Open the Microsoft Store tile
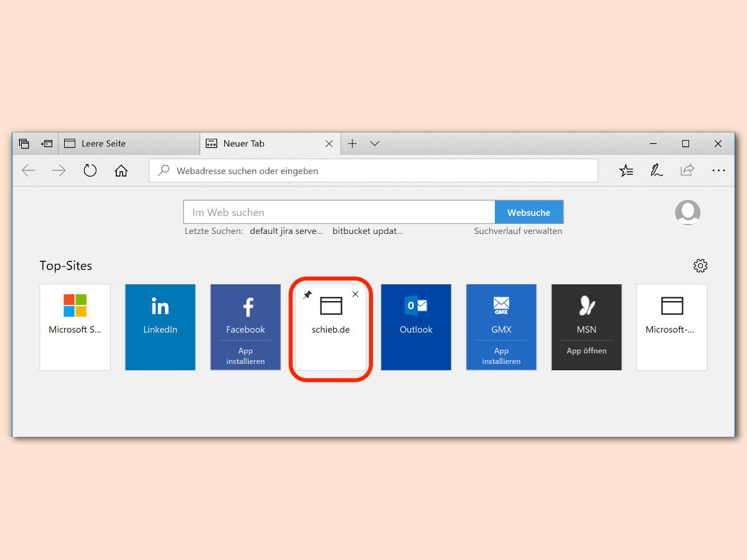Viewport: 747px width, 560px height. (75, 327)
